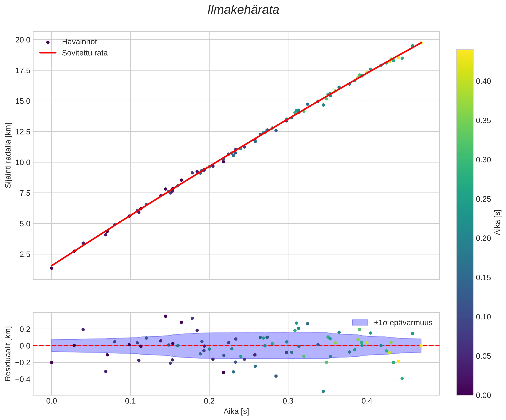Click the first data point at time 0.0
Viewport: 506px width, 420px height.
(52, 268)
